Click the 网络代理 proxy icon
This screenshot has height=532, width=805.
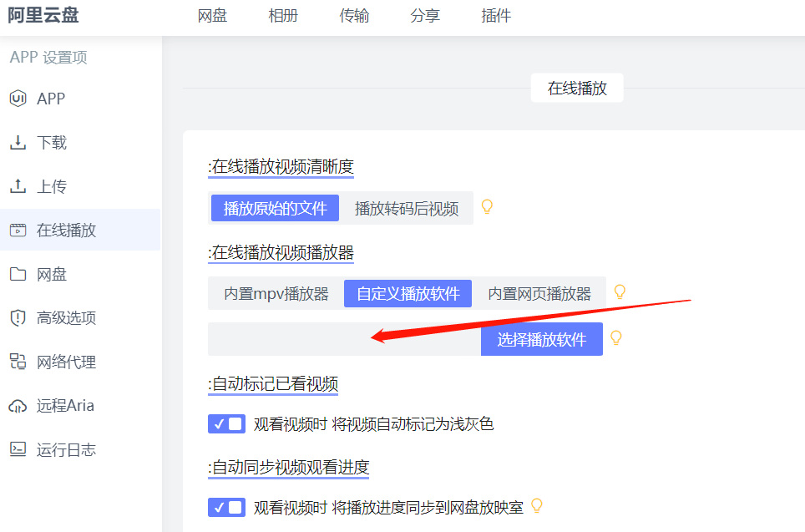[18, 361]
